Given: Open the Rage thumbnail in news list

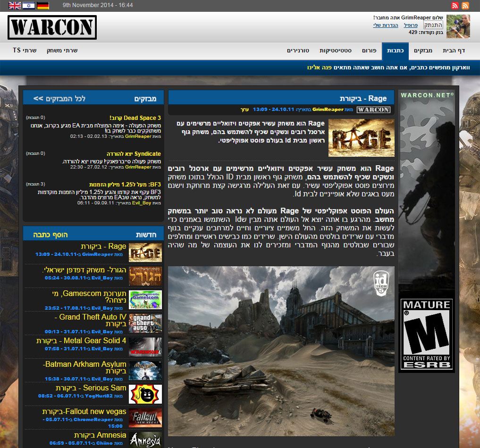Looking at the screenshot, I should (x=145, y=253).
